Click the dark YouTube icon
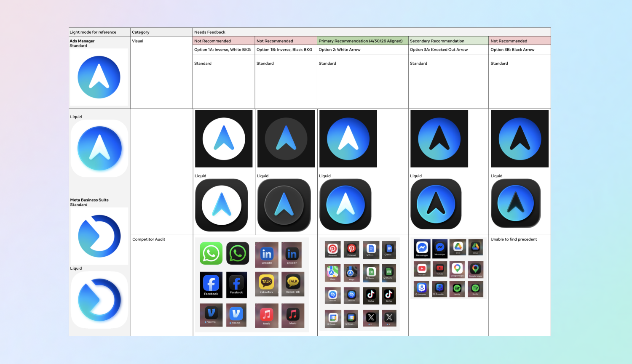 pos(440,268)
